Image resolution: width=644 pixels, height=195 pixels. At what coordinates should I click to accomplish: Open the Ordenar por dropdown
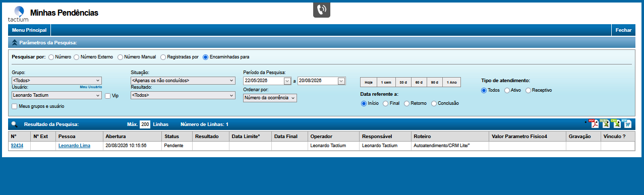point(270,98)
